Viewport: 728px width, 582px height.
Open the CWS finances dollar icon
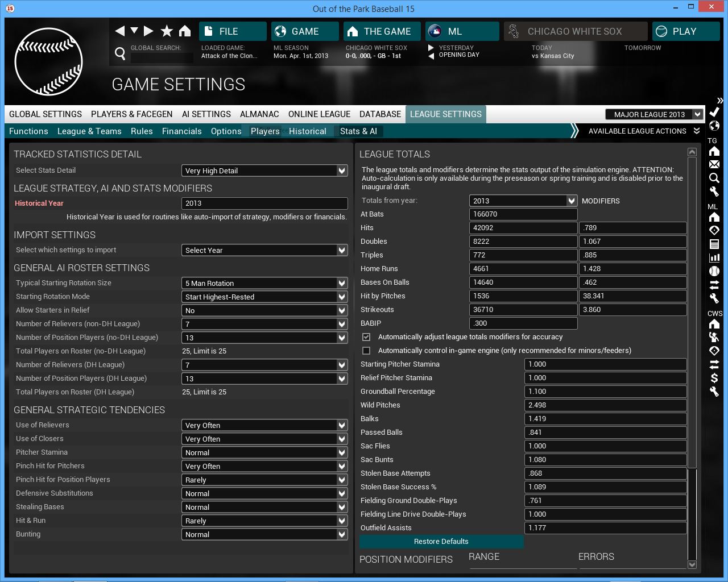point(714,377)
